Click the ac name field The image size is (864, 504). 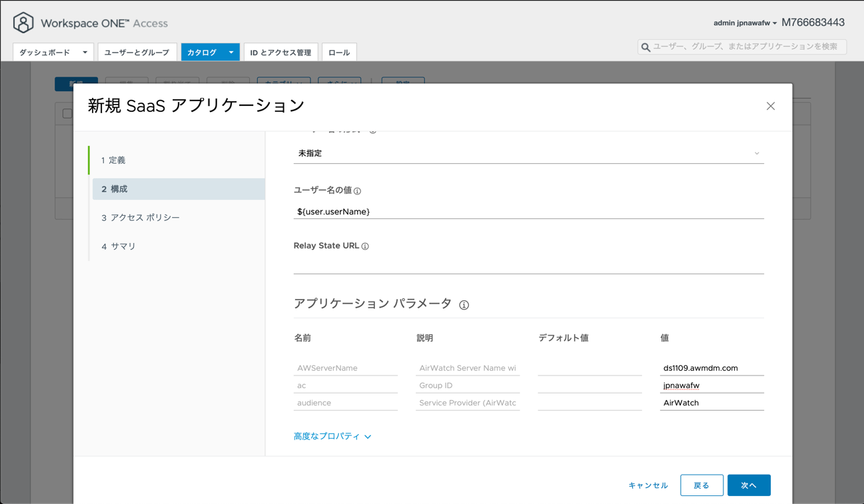point(346,385)
